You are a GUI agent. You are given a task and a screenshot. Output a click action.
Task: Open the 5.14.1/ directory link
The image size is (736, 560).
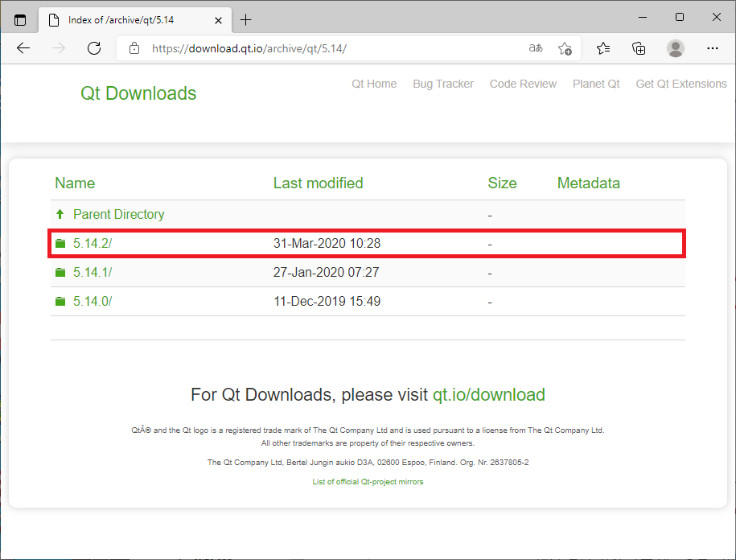(x=93, y=272)
